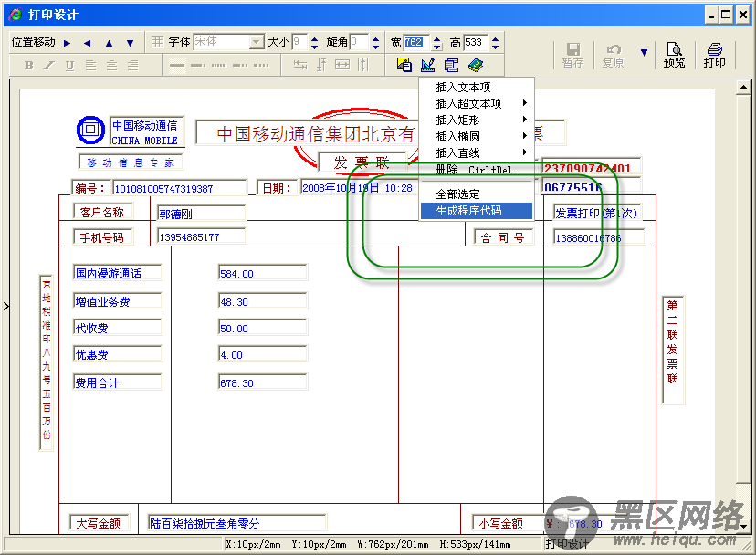756x555 pixels.
Task: Adjust the 高 height spinner
Action: click(x=495, y=42)
